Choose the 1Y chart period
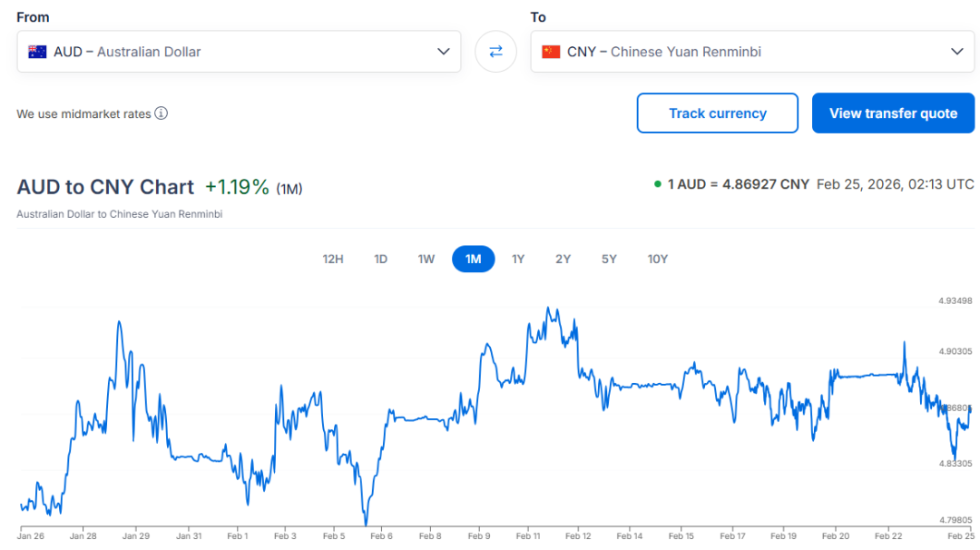This screenshot has width=980, height=550. [x=518, y=259]
